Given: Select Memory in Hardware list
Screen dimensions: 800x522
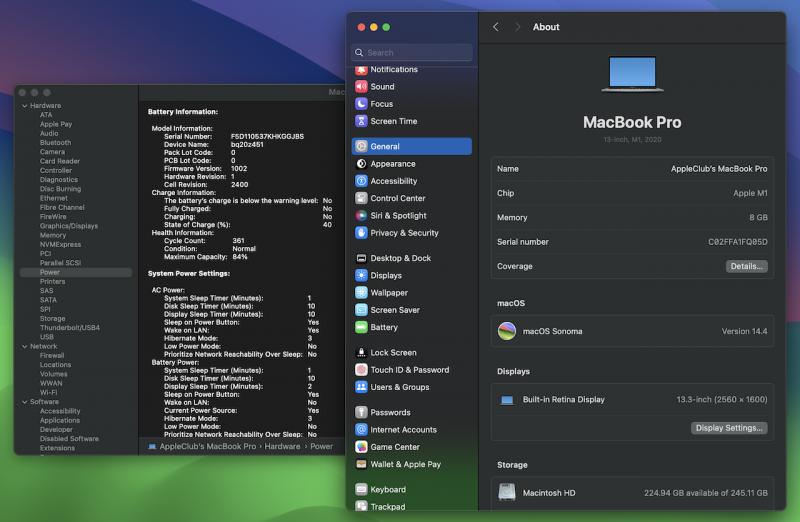Looking at the screenshot, I should tap(53, 235).
